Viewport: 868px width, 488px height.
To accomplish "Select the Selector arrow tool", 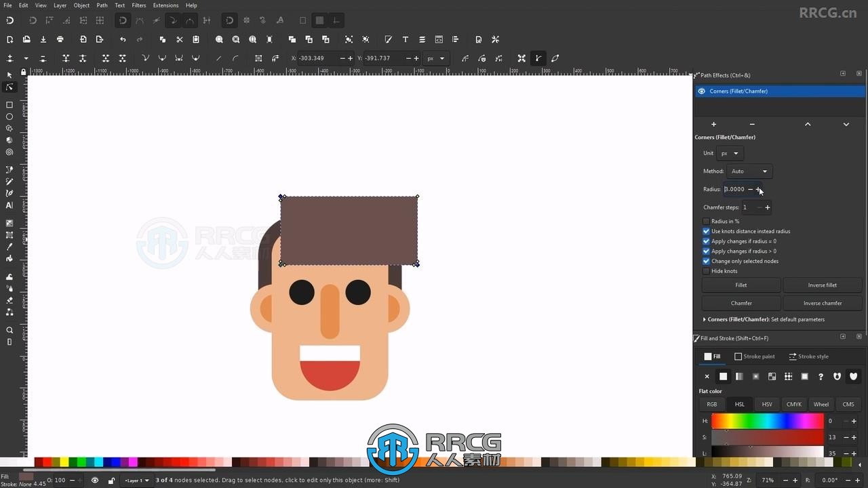I will pyautogui.click(x=9, y=75).
